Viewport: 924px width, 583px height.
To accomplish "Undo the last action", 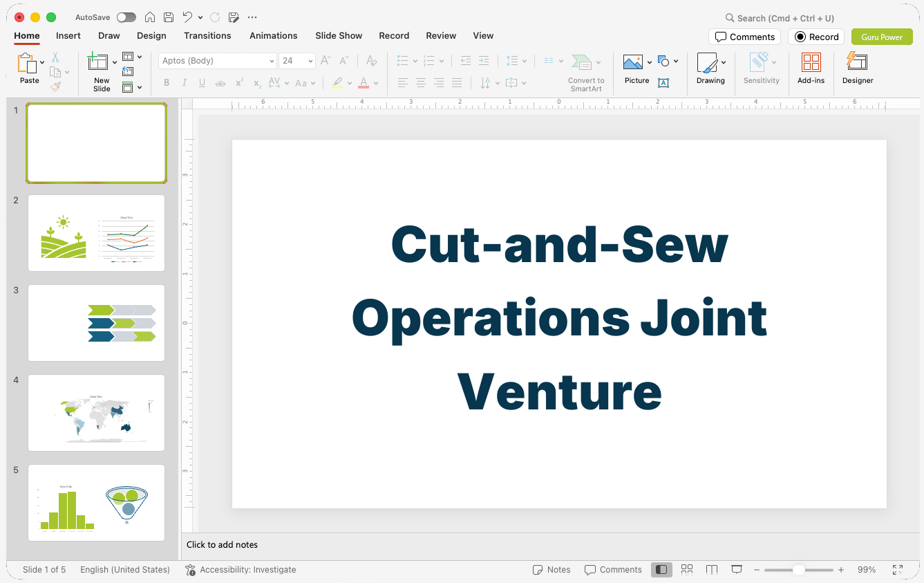I will tap(187, 17).
